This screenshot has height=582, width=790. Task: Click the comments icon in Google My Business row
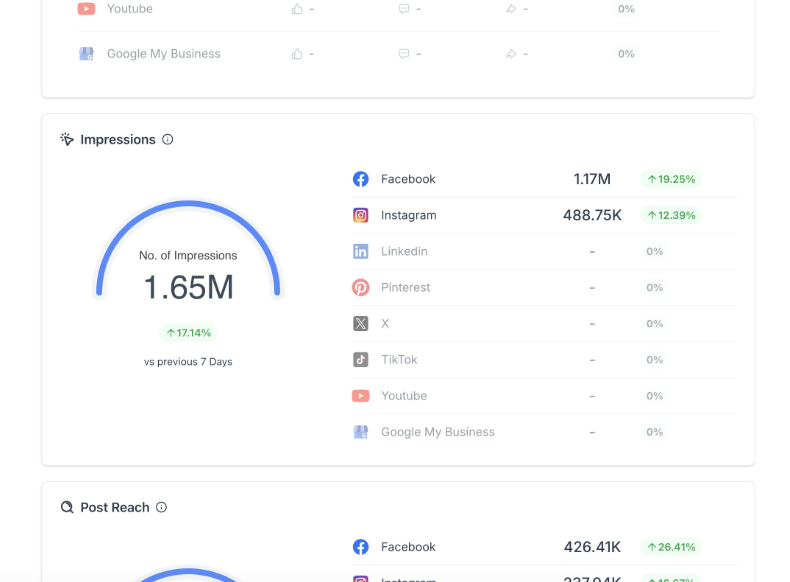pos(404,54)
